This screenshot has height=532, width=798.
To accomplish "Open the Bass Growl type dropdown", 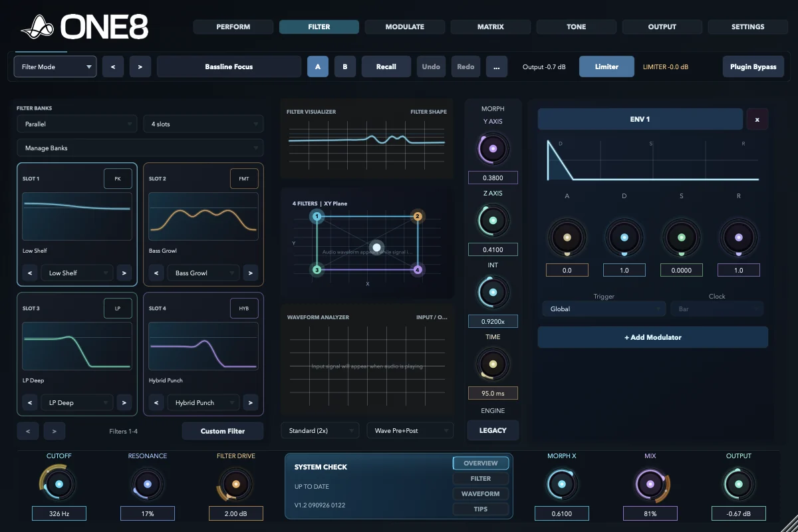I will (203, 273).
